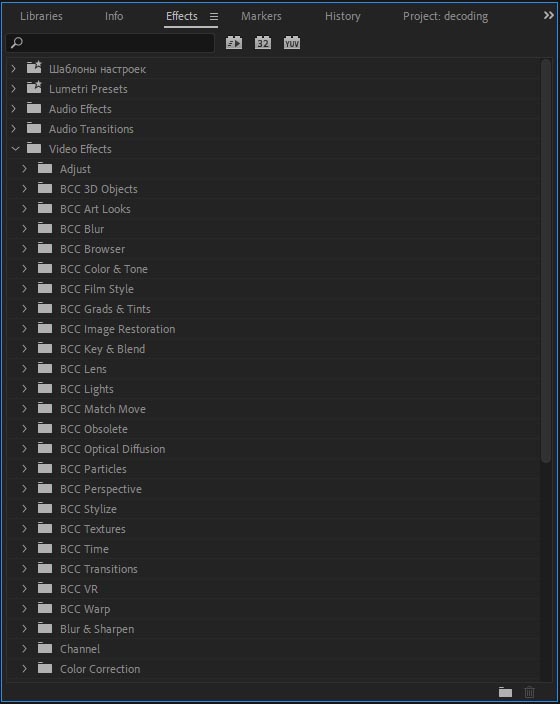Viewport: 560px width, 704px height.
Task: Click the BCC Blur folder icon
Action: click(45, 228)
